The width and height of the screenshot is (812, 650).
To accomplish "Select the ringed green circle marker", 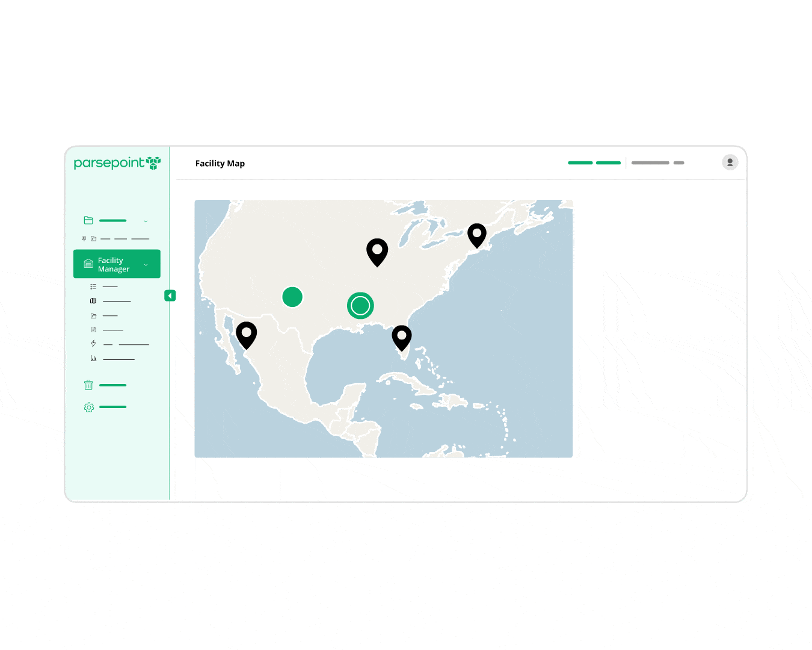I will click(x=360, y=306).
